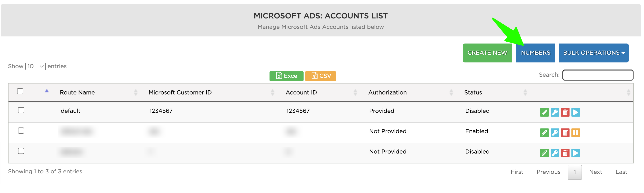Enable the default route with play icon
This screenshot has height=193, width=644.
[575, 113]
